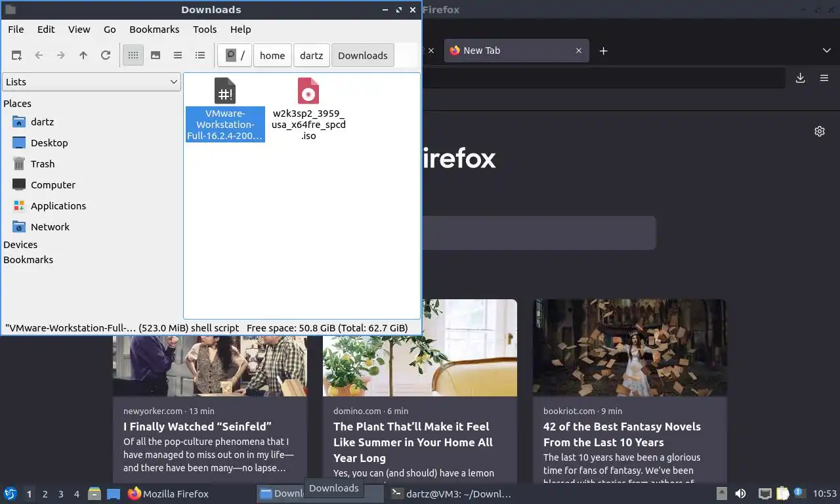Click show desktop icon in panel
This screenshot has height=504, width=840.
pyautogui.click(x=114, y=493)
